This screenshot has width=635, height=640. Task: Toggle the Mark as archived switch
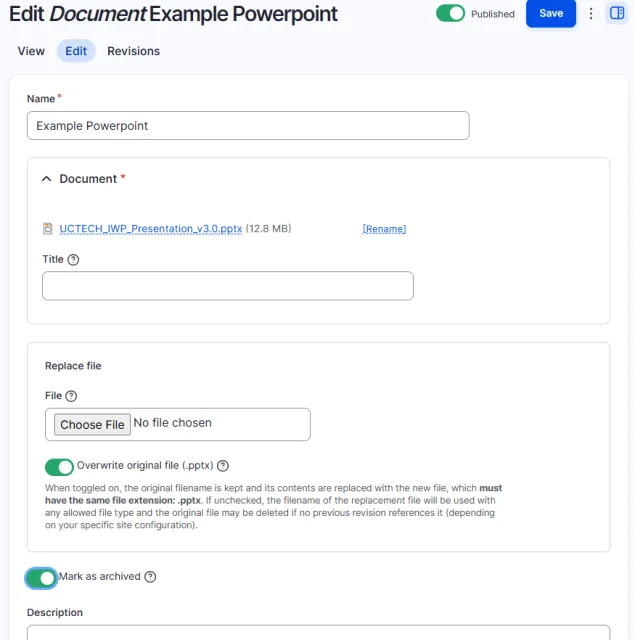coord(41,578)
